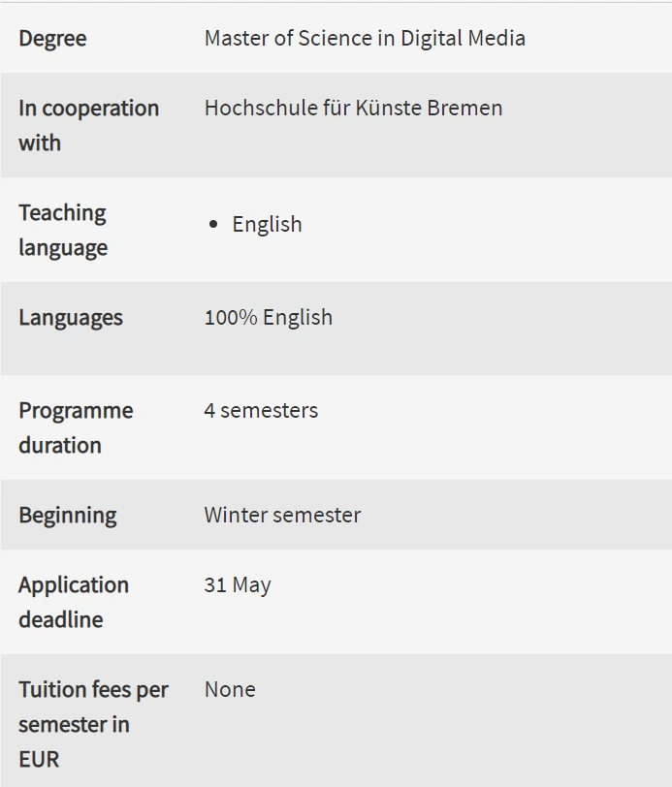Screen dimensions: 672x787
Task: Click the Degree row label
Action: pos(52,39)
